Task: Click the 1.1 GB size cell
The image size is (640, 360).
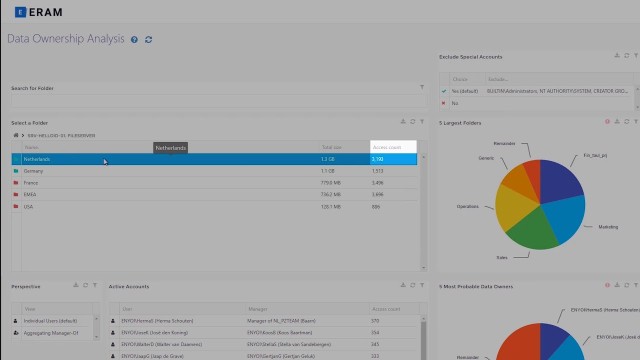Action: [328, 171]
